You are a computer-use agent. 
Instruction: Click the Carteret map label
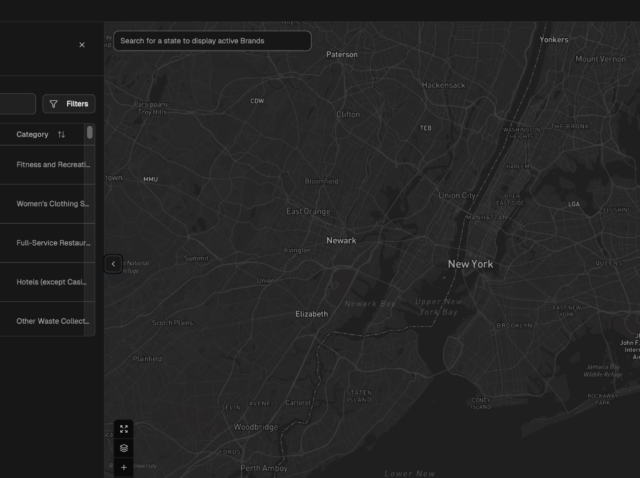298,402
